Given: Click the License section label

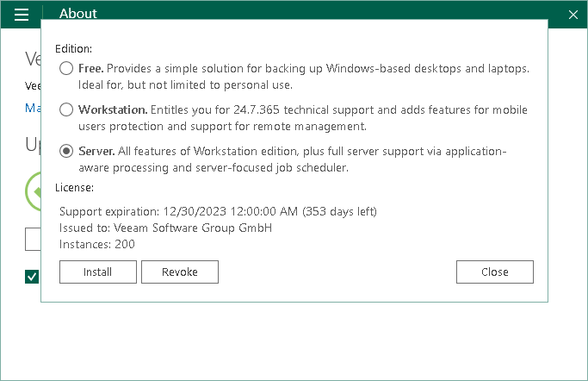Looking at the screenshot, I should click(x=74, y=187).
